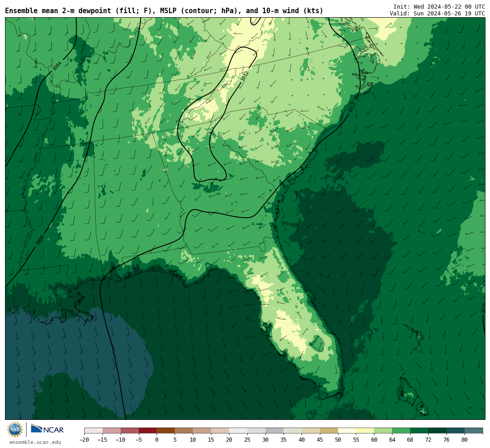Select the above-80 teal end swatch

pyautogui.click(x=474, y=431)
